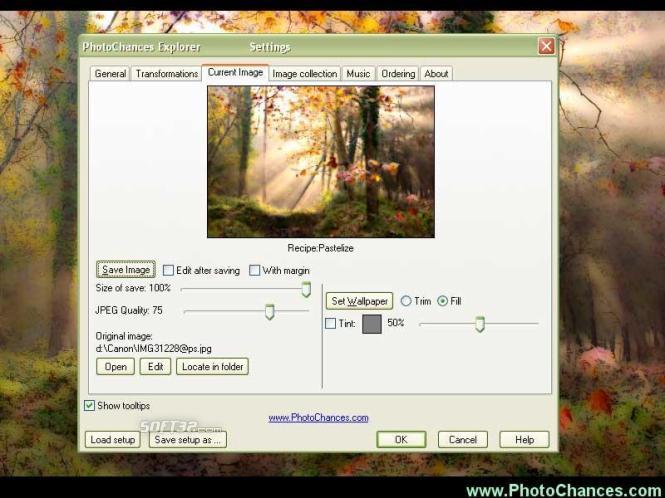Click the Edit button

[155, 367]
